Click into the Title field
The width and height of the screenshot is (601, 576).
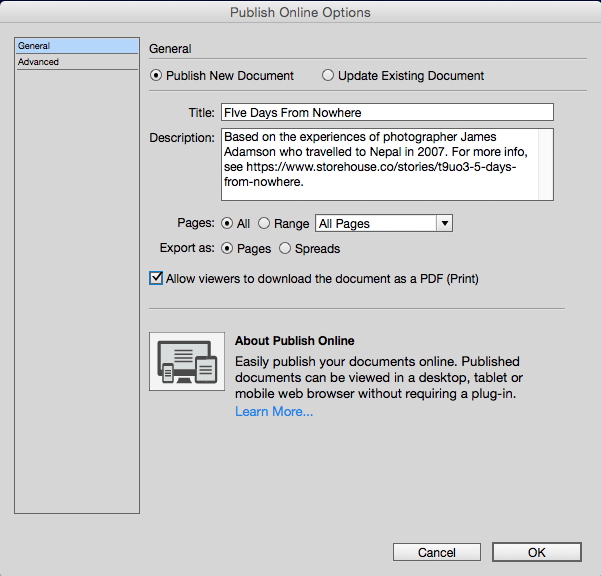click(387, 112)
